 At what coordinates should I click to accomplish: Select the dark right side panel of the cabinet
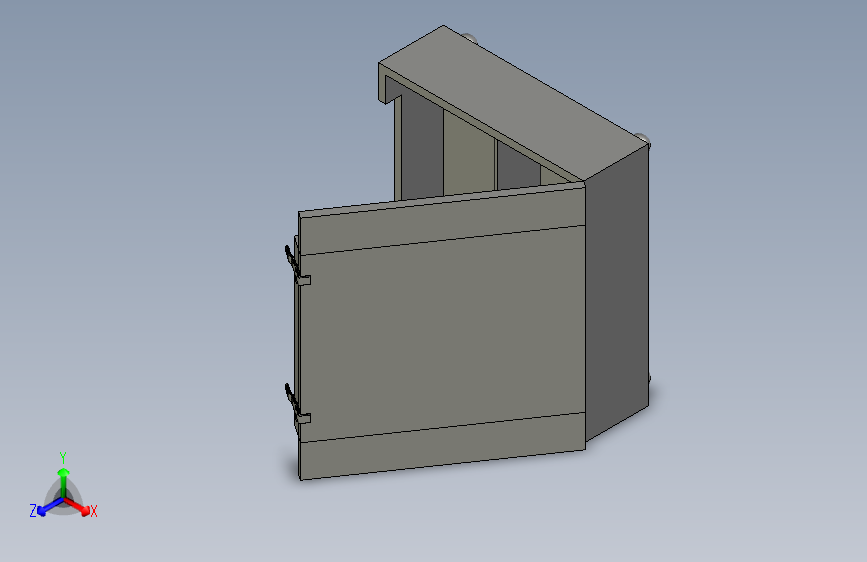617,293
